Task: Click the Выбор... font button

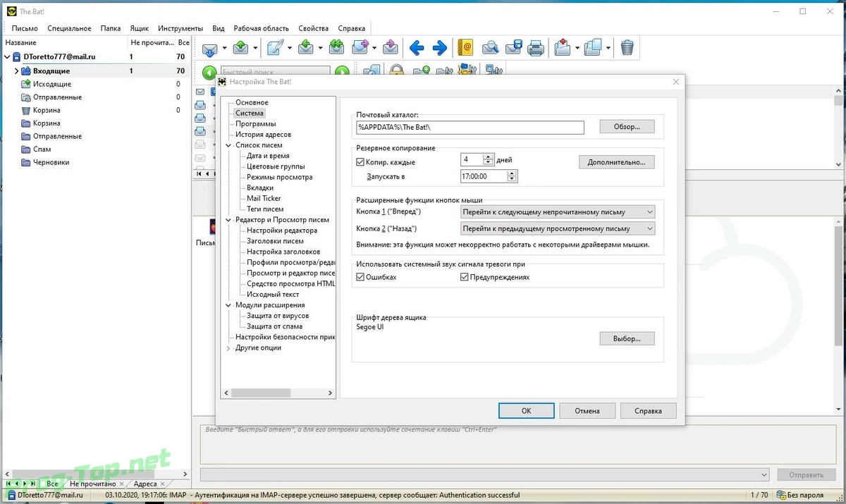Action: point(627,339)
